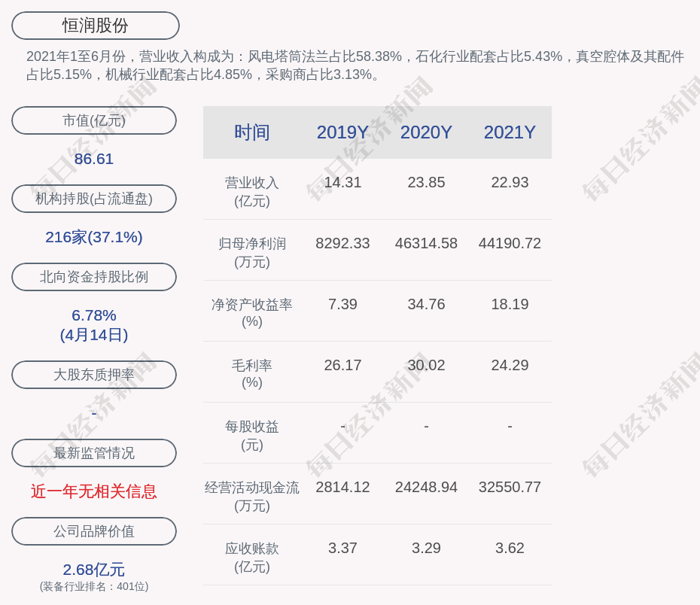The width and height of the screenshot is (700, 605).
Task: Select receivables value 3.29
Action: point(426,548)
